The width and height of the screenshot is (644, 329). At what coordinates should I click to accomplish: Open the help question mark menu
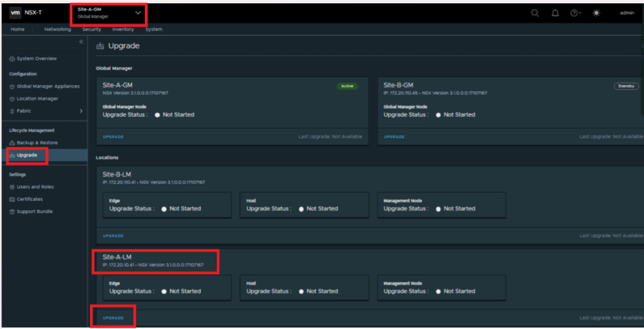click(x=575, y=13)
